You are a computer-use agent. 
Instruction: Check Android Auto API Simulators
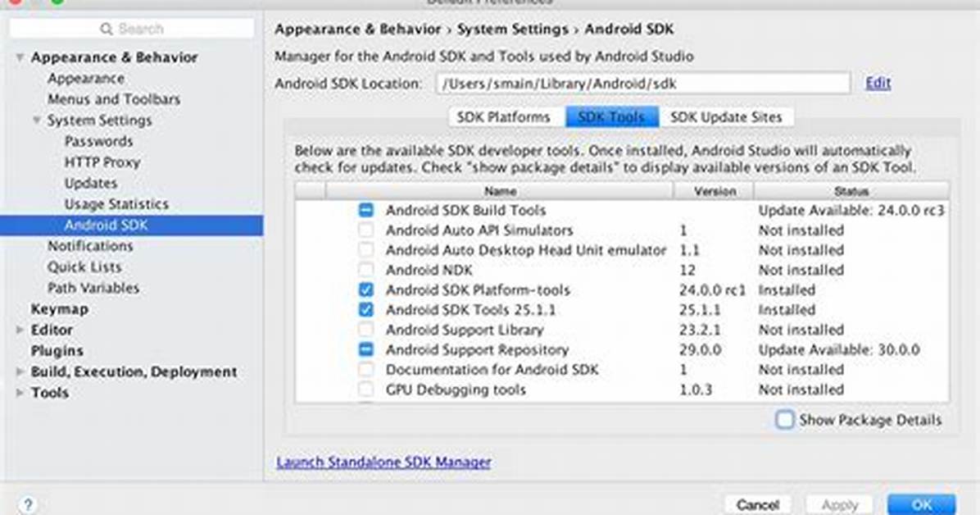(365, 230)
